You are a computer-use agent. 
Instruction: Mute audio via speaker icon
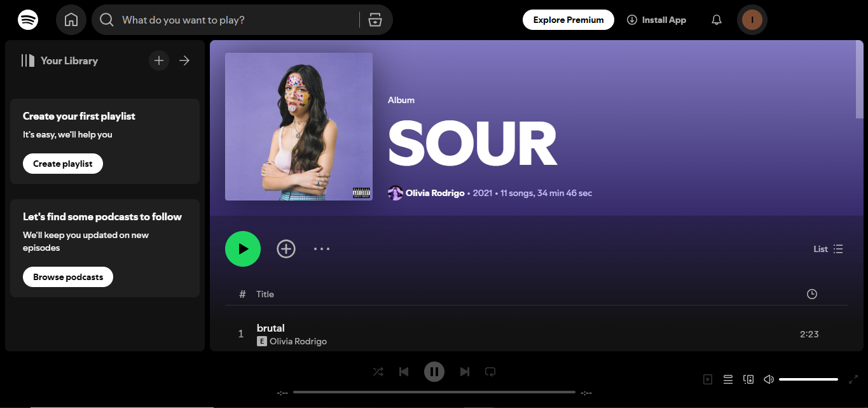768,379
